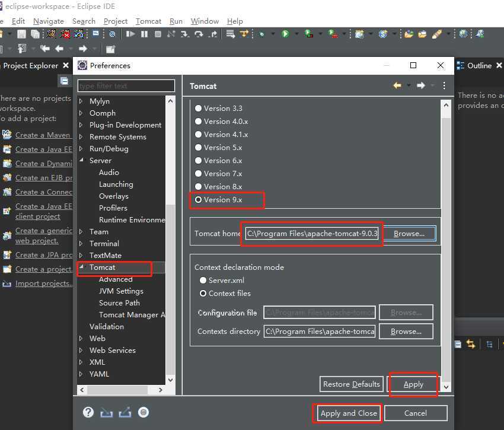Select Tomcat Version 4.0.x radio button
The width and height of the screenshot is (504, 430).
tap(198, 121)
